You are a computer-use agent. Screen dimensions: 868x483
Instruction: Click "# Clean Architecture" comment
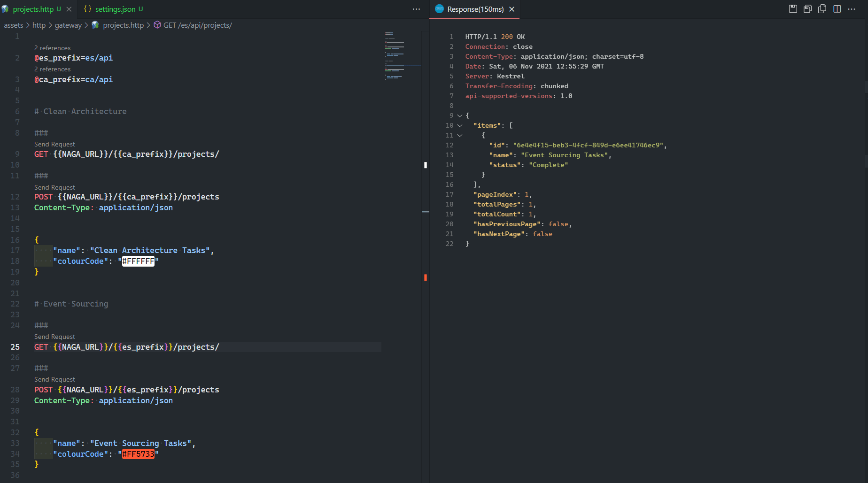pyautogui.click(x=80, y=112)
